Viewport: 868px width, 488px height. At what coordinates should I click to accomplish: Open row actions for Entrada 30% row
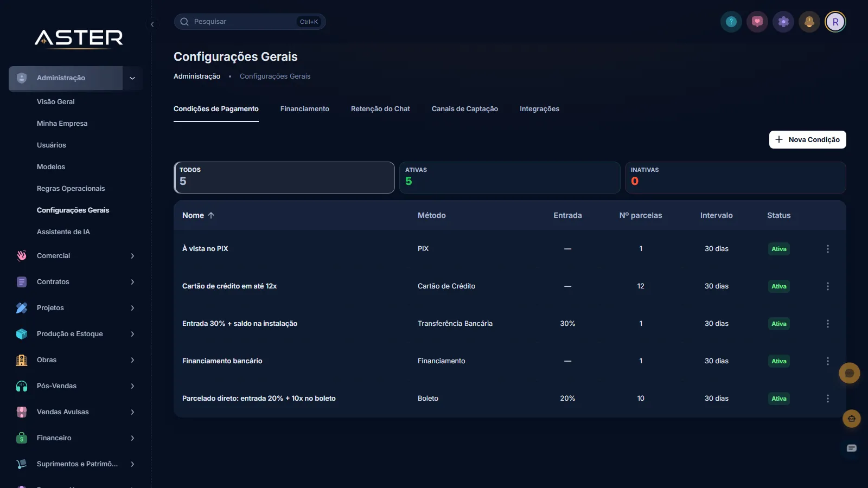(828, 324)
